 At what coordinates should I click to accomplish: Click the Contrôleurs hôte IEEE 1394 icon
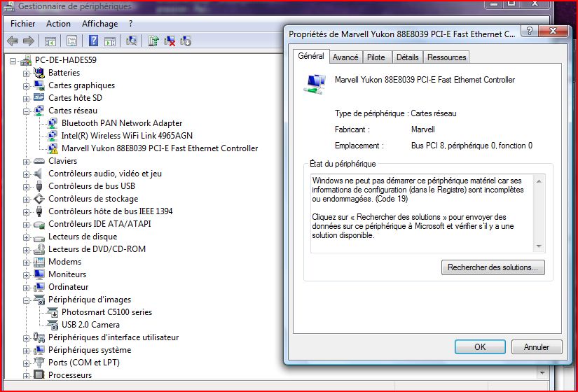click(39, 211)
